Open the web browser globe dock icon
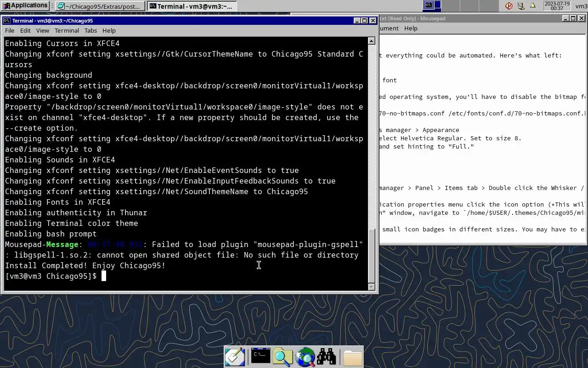Viewport: 588px width, 368px height. [x=305, y=357]
